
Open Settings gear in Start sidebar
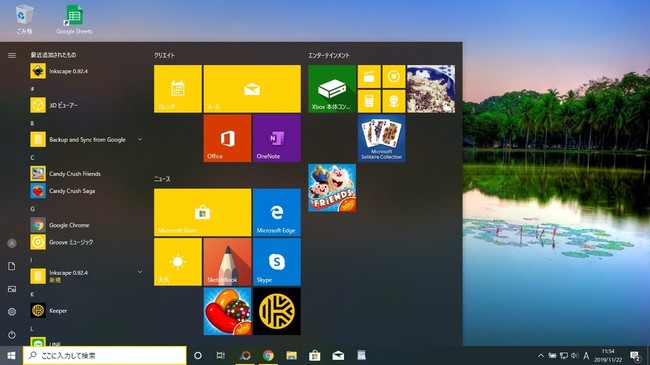pos(12,311)
